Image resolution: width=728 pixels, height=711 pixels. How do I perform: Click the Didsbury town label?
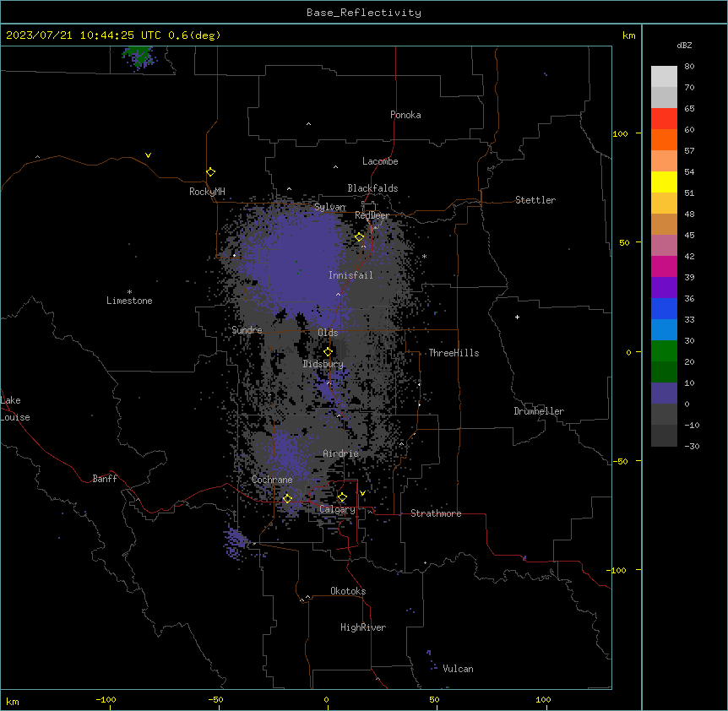pos(323,364)
